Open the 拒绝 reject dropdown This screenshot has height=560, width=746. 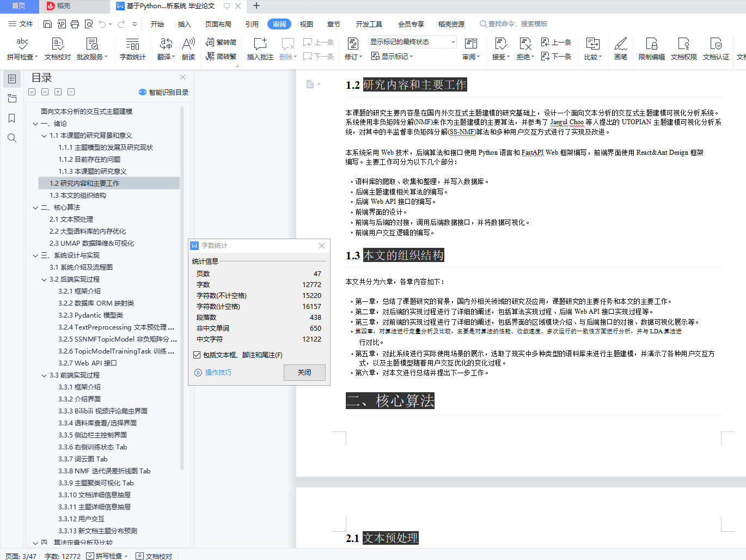pos(525,48)
